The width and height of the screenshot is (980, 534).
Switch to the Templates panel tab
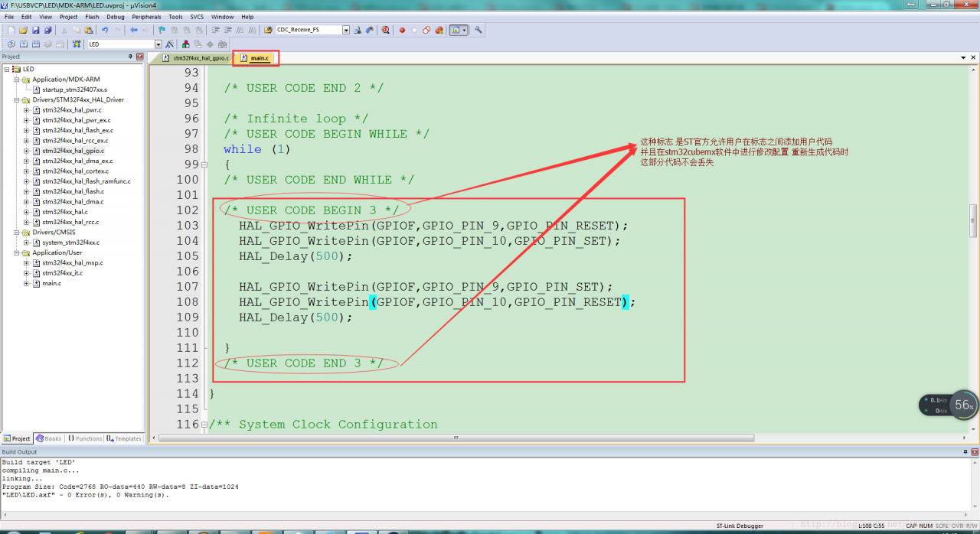point(124,438)
